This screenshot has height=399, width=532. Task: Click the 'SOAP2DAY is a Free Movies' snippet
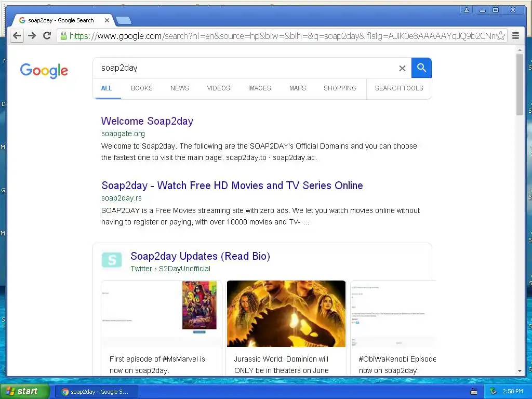point(260,216)
